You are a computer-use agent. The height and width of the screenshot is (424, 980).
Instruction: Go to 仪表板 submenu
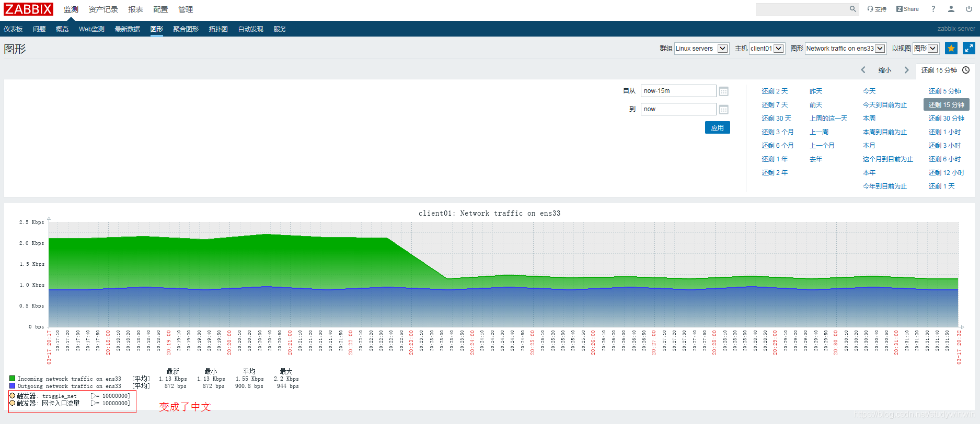pyautogui.click(x=13, y=29)
